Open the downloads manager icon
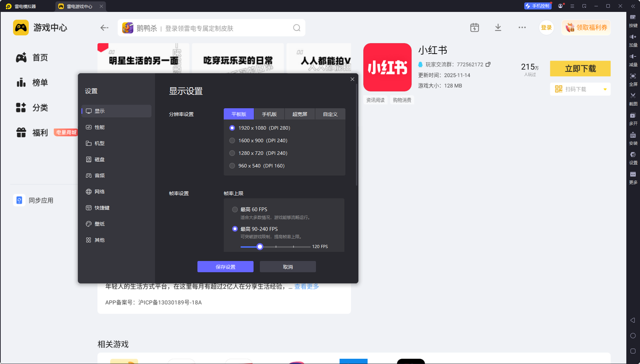 pyautogui.click(x=498, y=27)
